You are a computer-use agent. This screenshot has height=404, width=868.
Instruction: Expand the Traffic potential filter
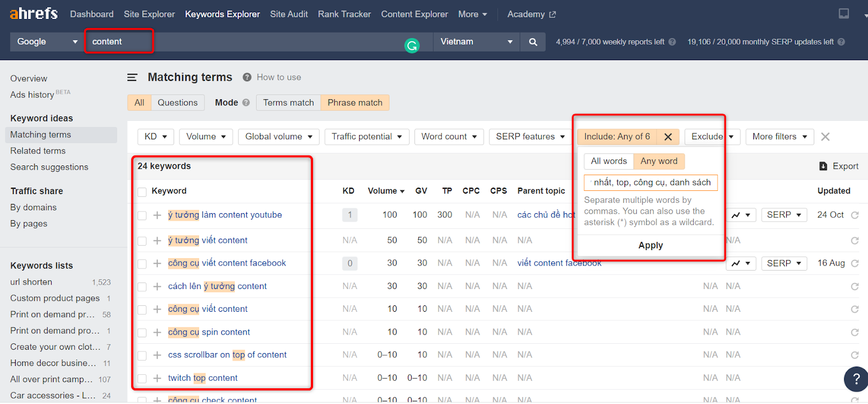367,137
